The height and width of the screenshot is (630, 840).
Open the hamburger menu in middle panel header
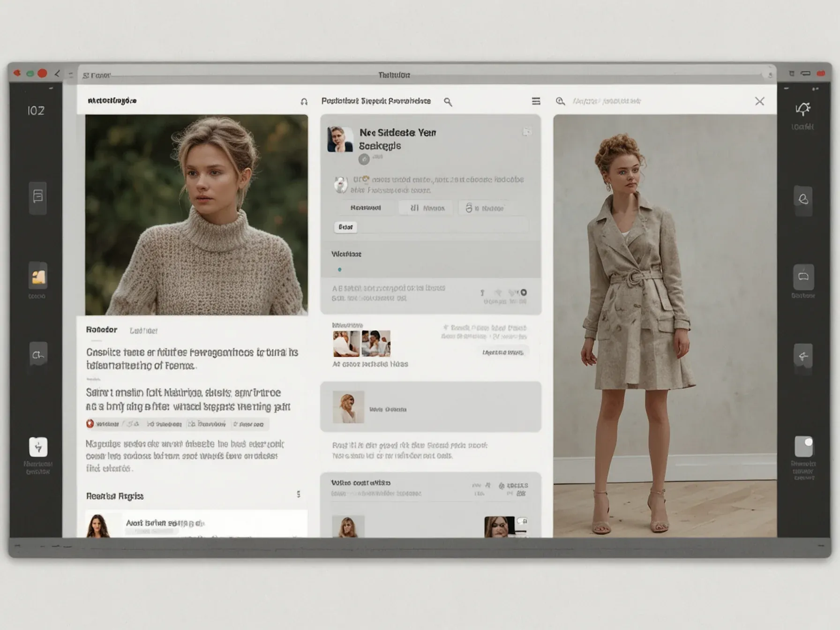[x=536, y=101]
